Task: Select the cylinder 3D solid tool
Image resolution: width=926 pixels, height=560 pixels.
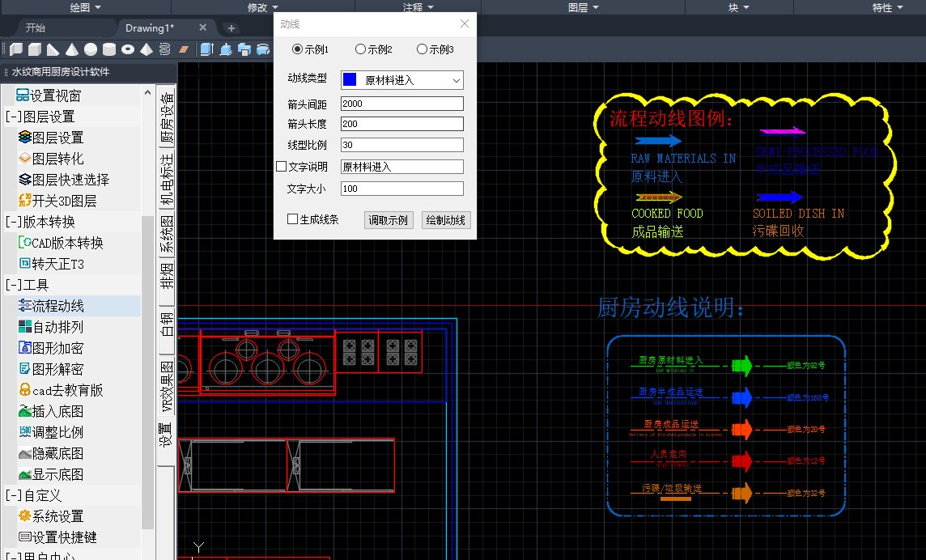Action: pos(109,49)
